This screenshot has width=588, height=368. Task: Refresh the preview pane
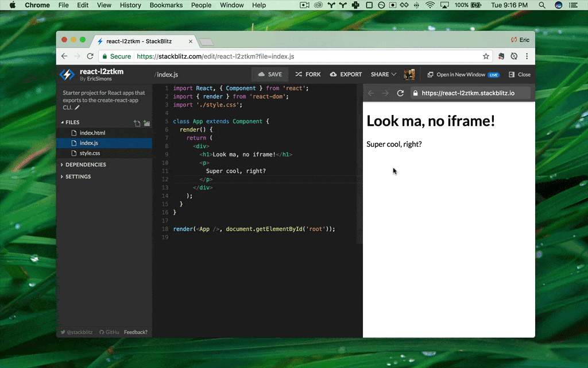pyautogui.click(x=400, y=93)
